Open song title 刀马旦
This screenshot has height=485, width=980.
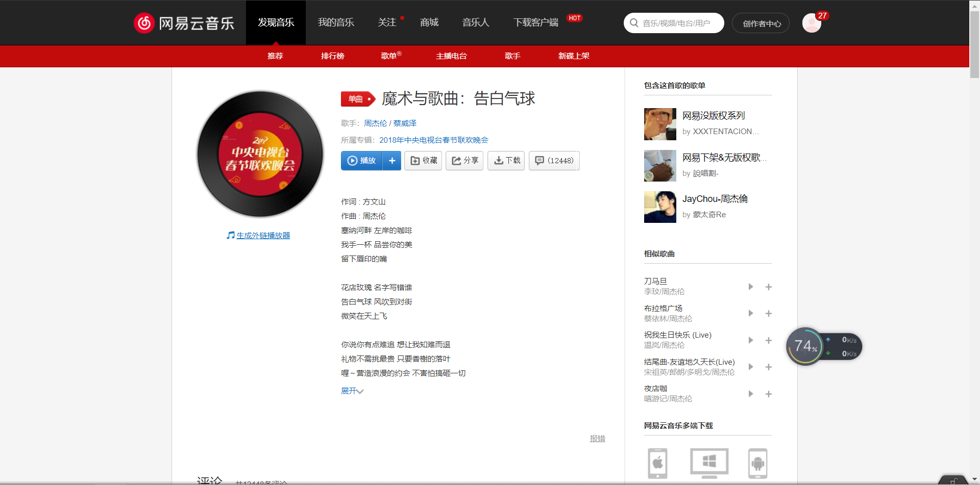click(x=655, y=281)
